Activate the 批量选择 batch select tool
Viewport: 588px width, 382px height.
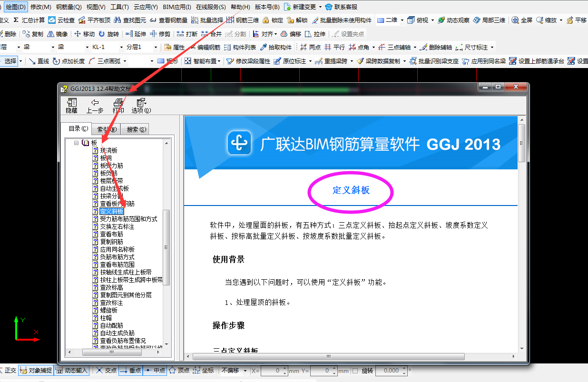point(207,20)
